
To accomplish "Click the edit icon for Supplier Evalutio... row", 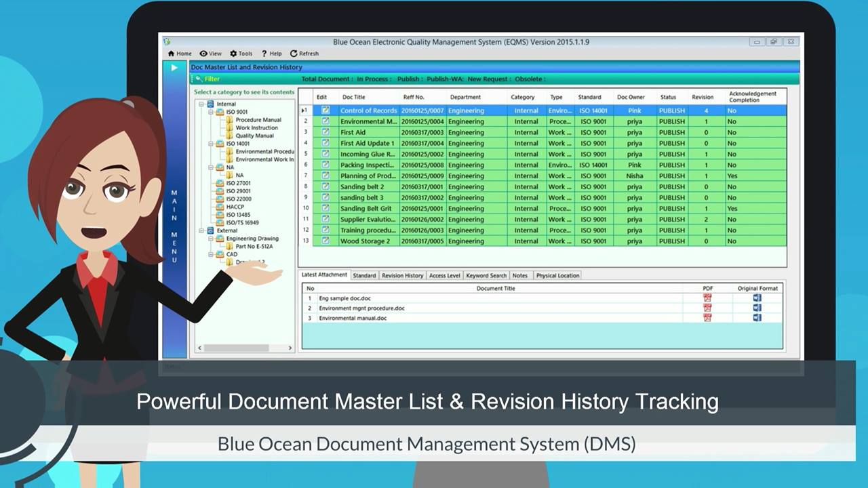I will (x=325, y=219).
